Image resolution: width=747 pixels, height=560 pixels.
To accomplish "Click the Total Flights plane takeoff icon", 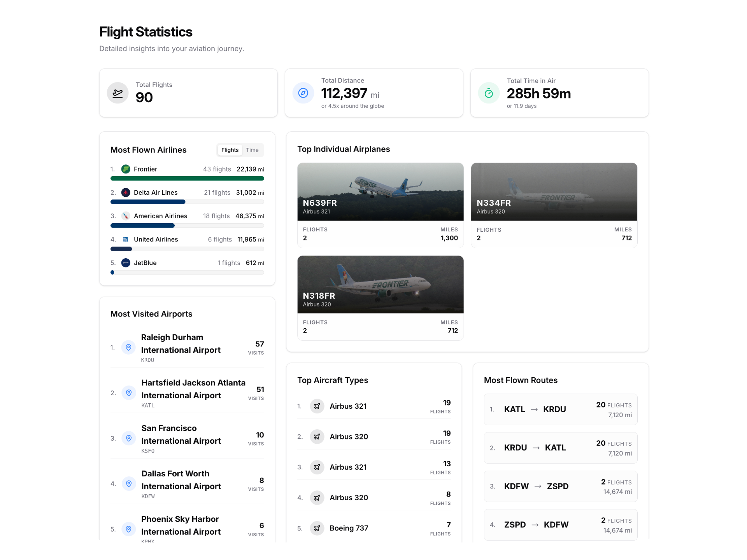I will click(117, 93).
